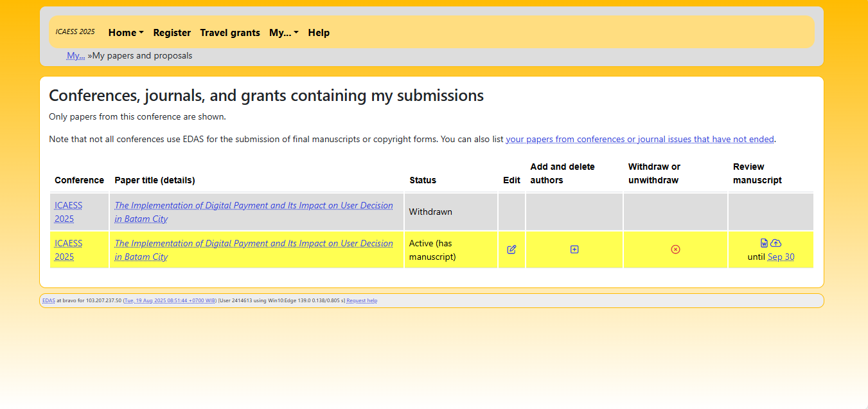This screenshot has width=868, height=409.
Task: Go to Travel grants page
Action: [x=230, y=33]
